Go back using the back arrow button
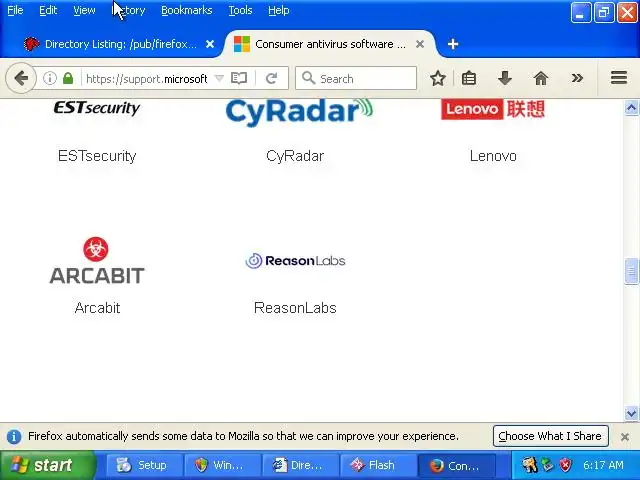This screenshot has width=640, height=480. [21, 78]
